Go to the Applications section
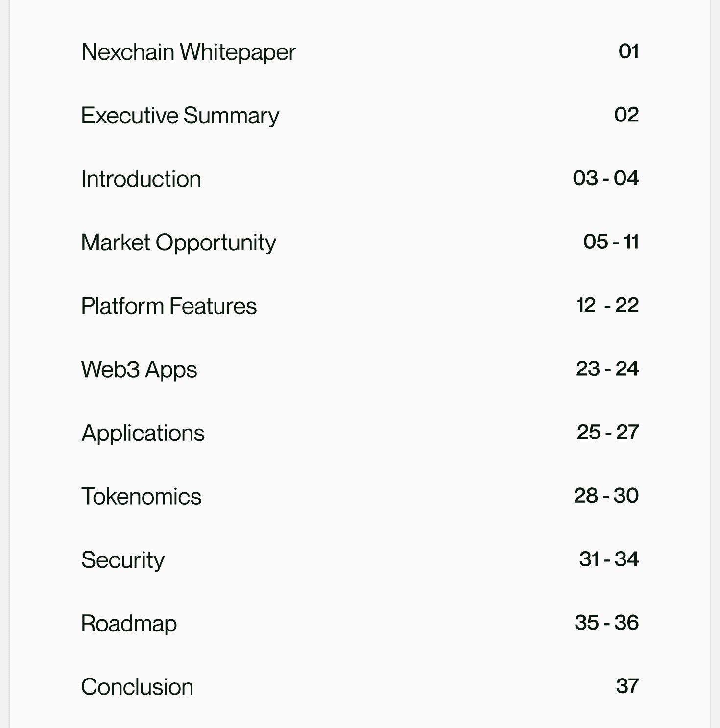Image resolution: width=720 pixels, height=728 pixels. 143,434
